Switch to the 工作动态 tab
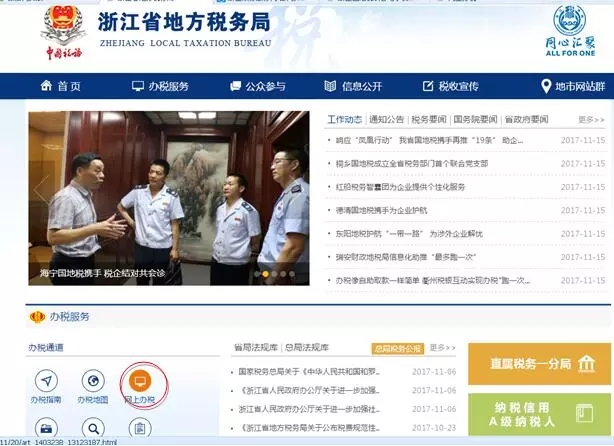 click(345, 119)
